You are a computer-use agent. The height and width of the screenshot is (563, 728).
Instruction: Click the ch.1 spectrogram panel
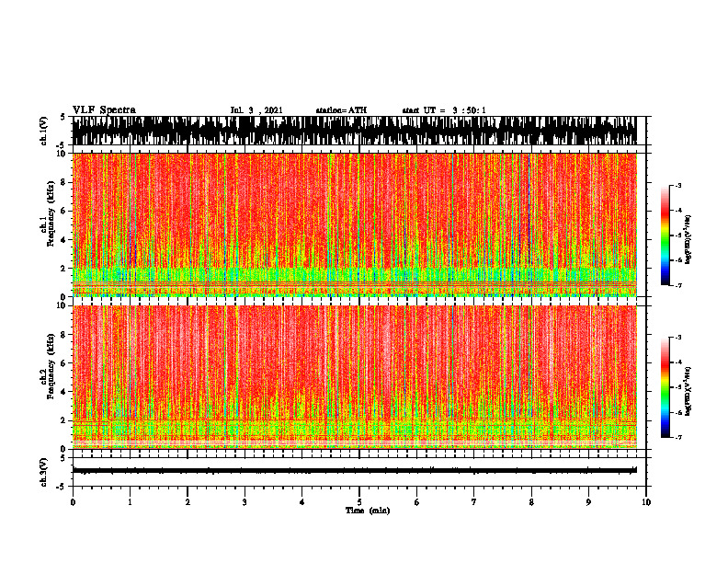coord(354,224)
